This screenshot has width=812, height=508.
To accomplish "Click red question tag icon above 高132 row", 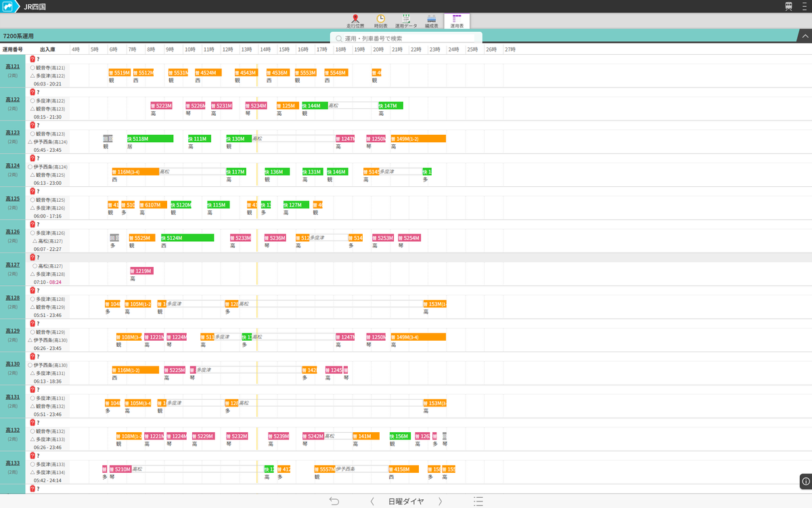I will 32,423.
